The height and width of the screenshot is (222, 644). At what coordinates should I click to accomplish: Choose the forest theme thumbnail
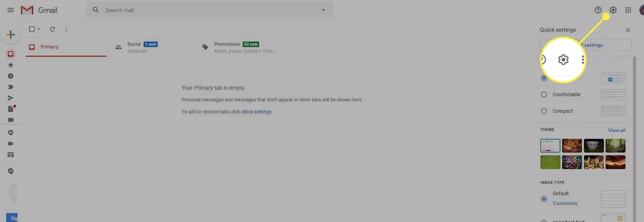pyautogui.click(x=616, y=145)
